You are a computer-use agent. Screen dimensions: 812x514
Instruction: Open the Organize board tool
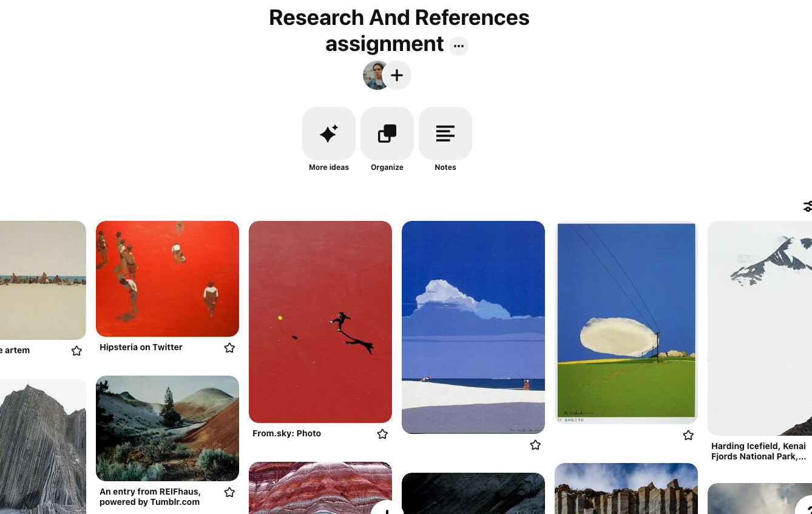point(387,134)
